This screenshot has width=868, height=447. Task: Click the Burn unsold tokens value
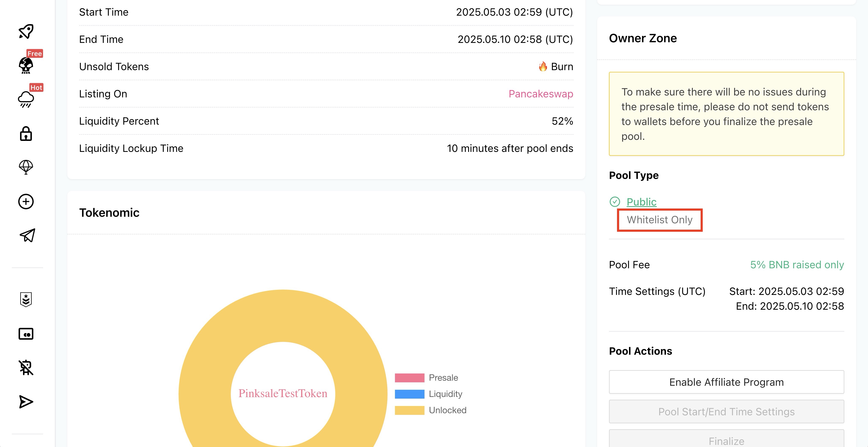click(x=562, y=66)
